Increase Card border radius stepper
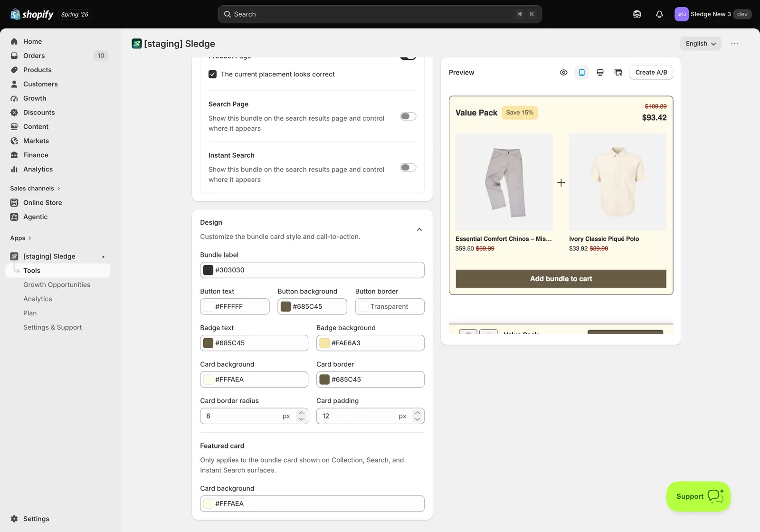The height and width of the screenshot is (532, 760). click(301, 413)
